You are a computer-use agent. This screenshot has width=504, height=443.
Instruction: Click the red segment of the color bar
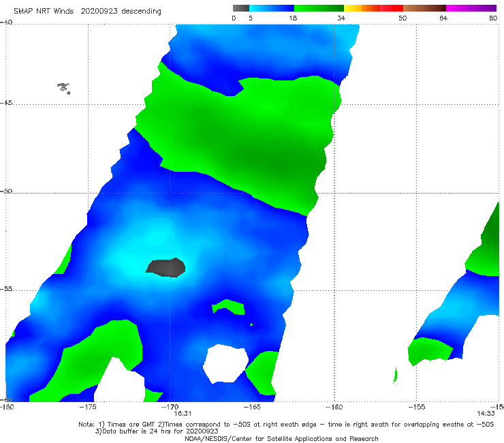pos(391,8)
